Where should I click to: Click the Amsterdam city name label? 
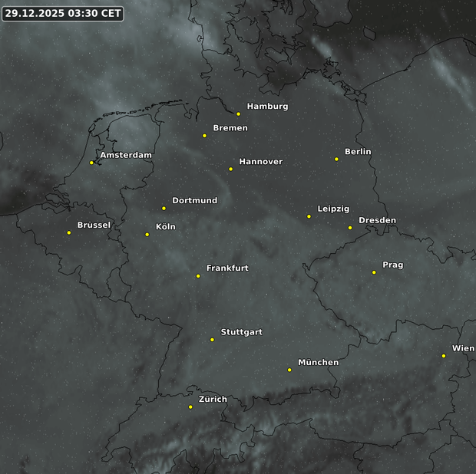click(126, 155)
